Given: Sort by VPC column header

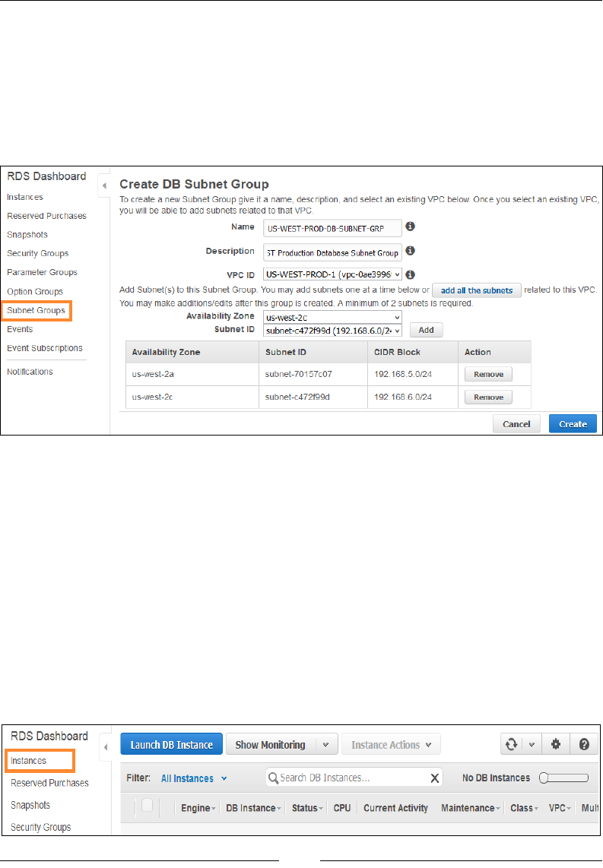Looking at the screenshot, I should 560,808.
